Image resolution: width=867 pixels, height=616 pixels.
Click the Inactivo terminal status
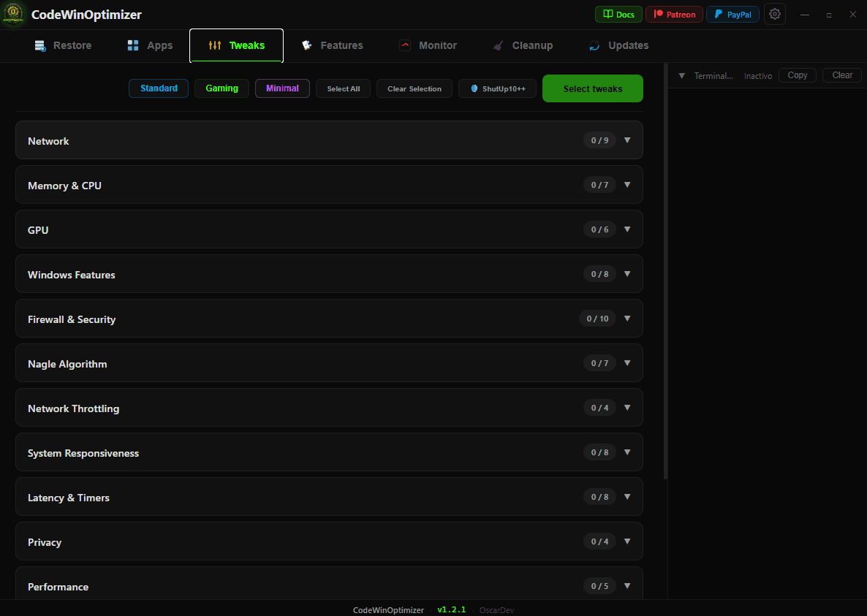758,76
